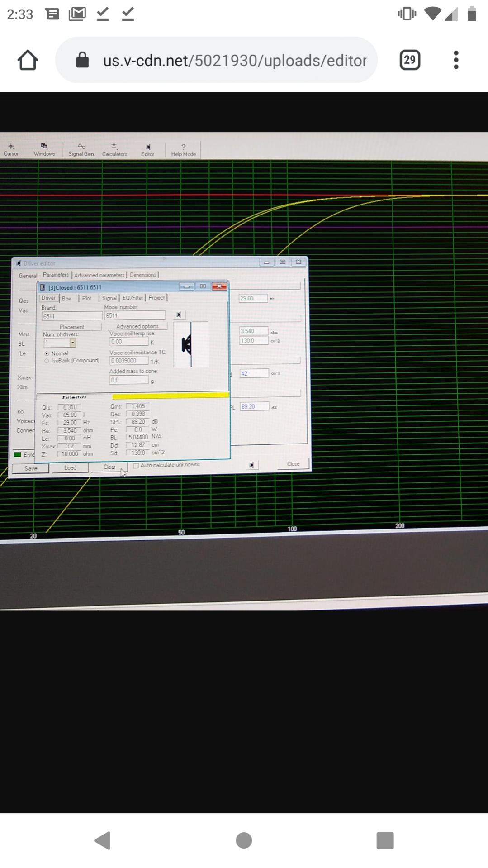Activate Help Mode toolbar button

click(x=184, y=150)
